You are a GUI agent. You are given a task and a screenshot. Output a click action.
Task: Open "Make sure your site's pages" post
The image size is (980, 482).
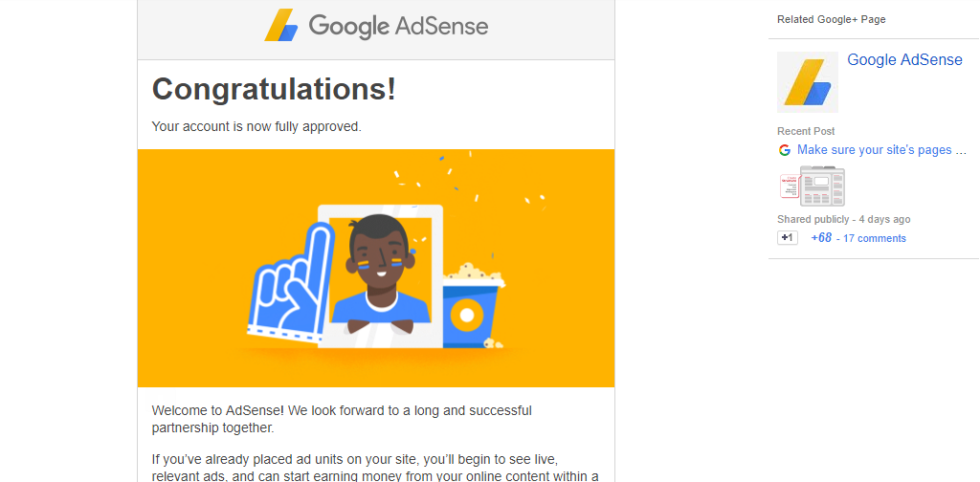pos(881,150)
